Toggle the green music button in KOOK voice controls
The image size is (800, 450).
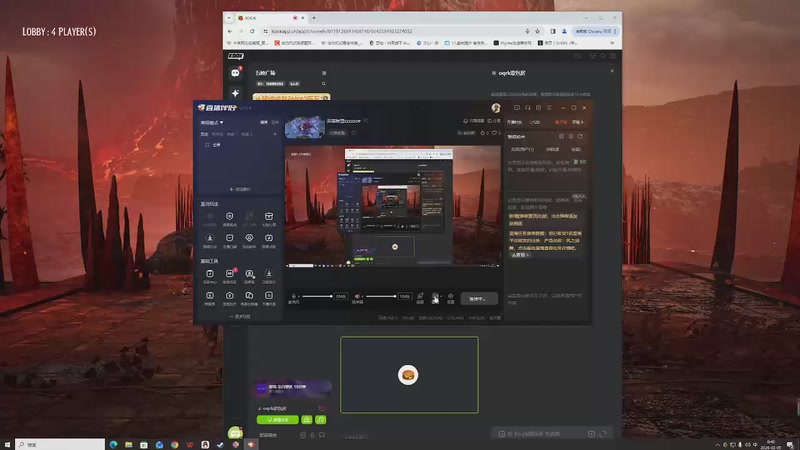click(320, 419)
